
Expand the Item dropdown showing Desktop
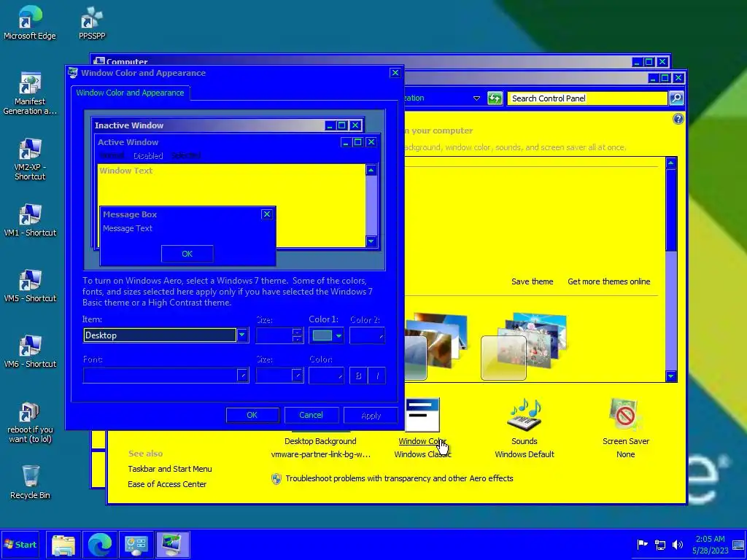pos(242,335)
